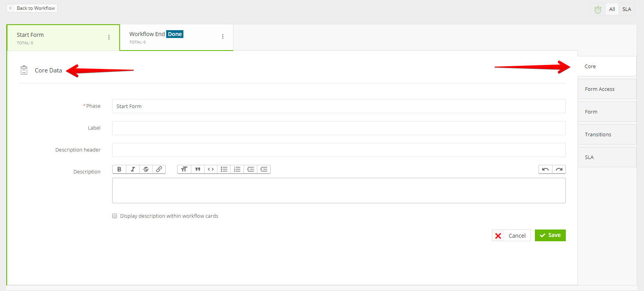Decrease indent in description editor
Screen dimensions: 644x291
click(x=251, y=169)
